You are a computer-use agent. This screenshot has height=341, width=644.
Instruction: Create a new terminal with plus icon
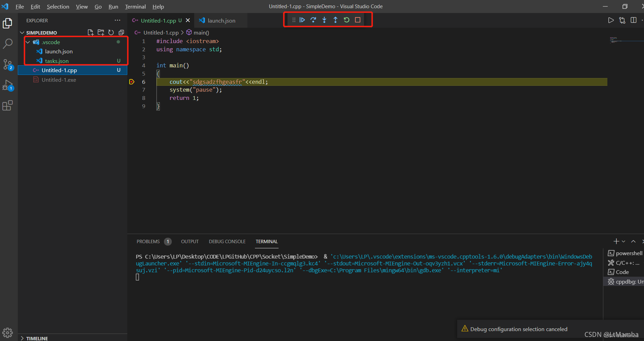pos(616,241)
